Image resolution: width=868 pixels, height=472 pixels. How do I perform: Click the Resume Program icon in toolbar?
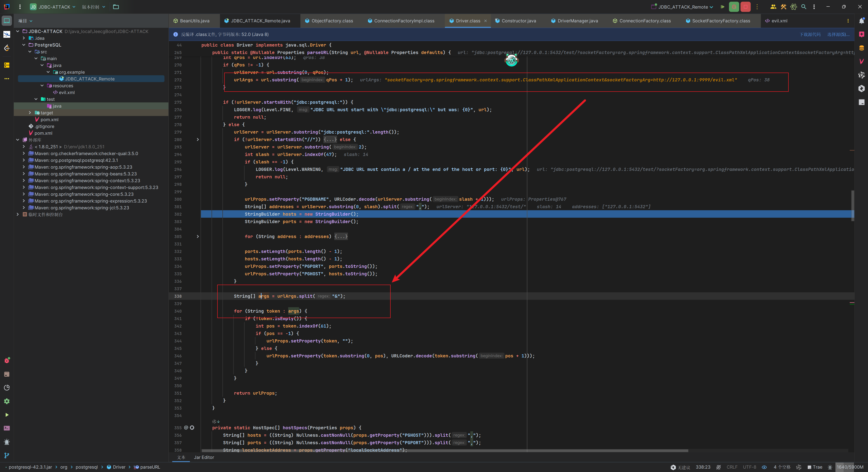coord(722,7)
